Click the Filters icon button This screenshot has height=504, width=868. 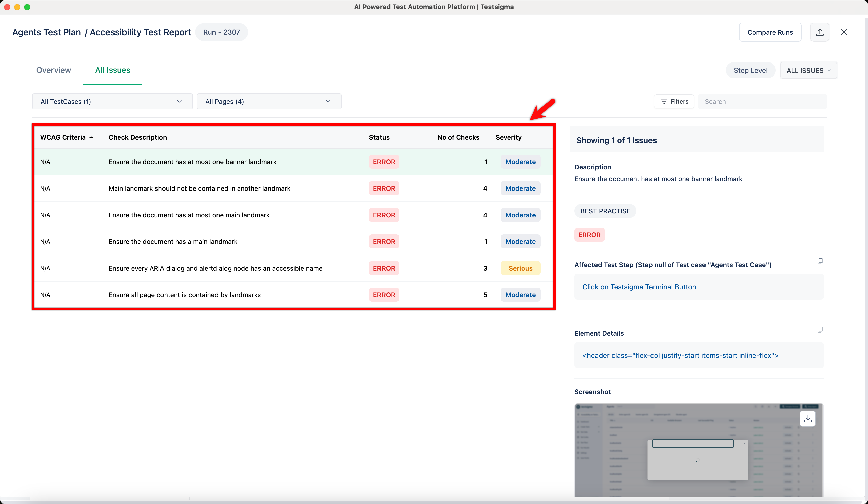coord(674,102)
